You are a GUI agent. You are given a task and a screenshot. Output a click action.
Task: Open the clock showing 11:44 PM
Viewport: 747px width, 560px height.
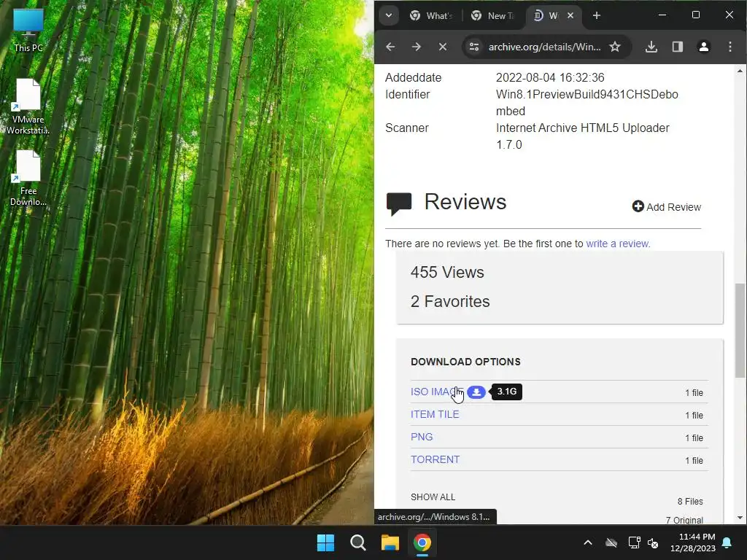[693, 542]
